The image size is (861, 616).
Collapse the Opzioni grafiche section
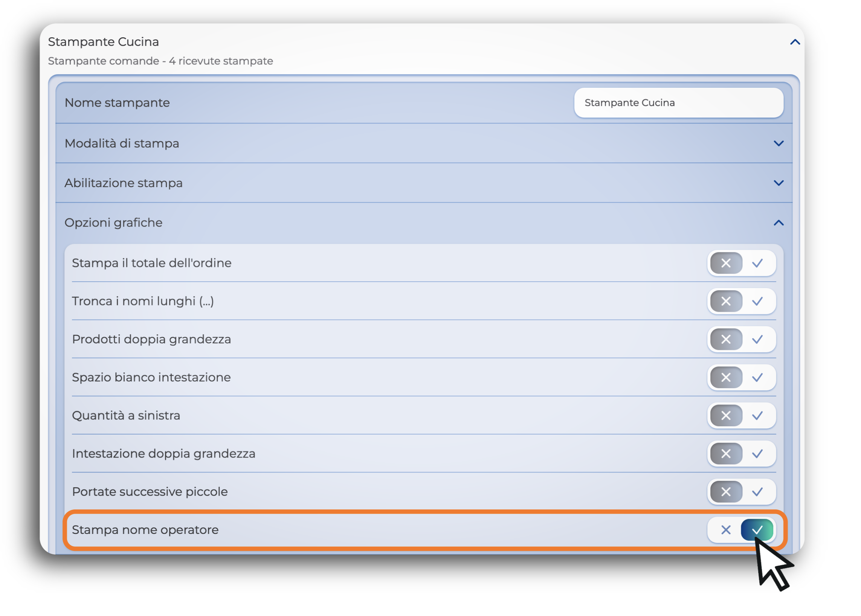[x=778, y=223]
